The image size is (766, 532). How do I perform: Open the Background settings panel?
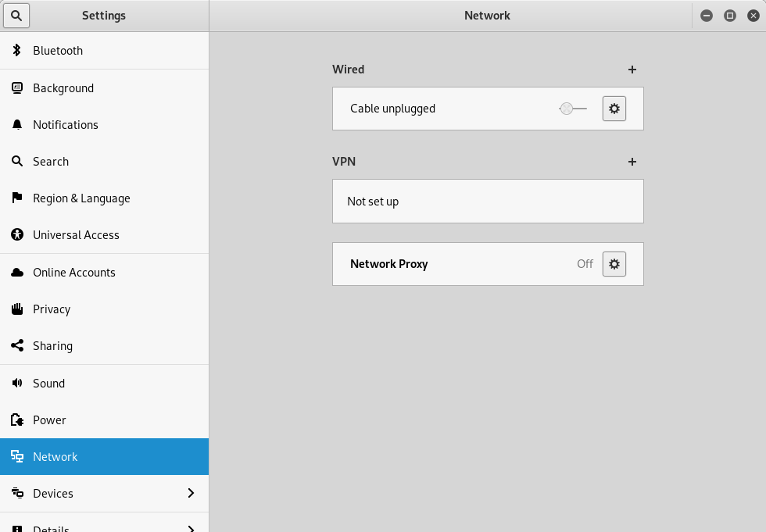(63, 88)
